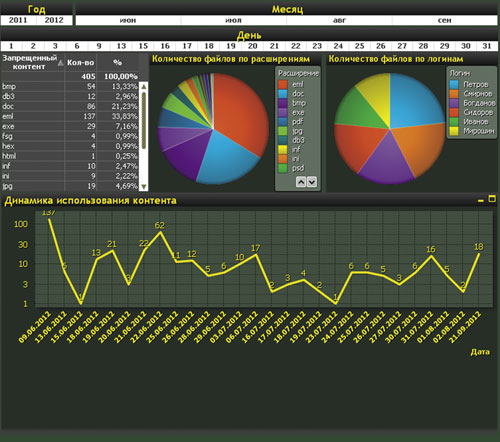The image size is (500, 442).
Task: Select year 2012 in the Год filter
Action: click(x=54, y=20)
